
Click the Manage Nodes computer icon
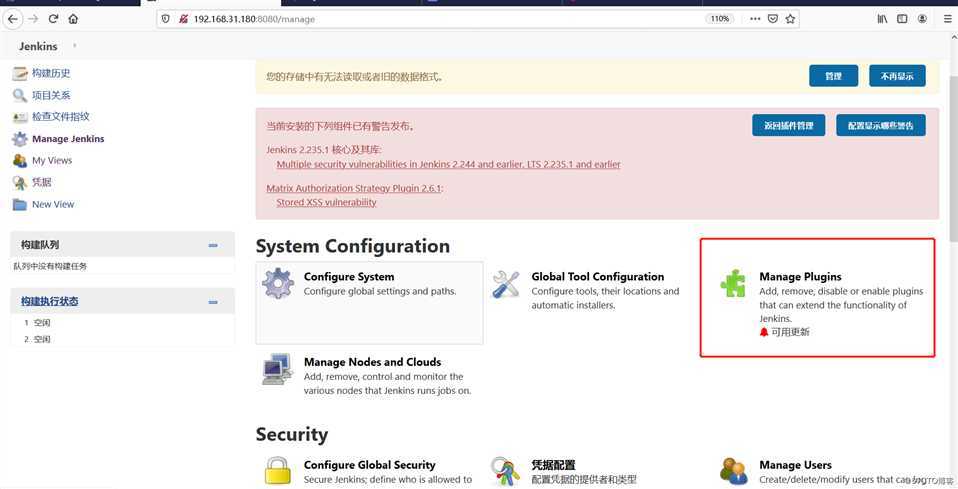click(277, 369)
